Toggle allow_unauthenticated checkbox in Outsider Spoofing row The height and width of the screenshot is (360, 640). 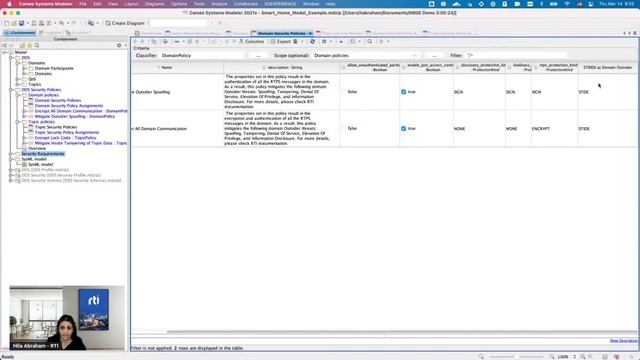click(344, 92)
